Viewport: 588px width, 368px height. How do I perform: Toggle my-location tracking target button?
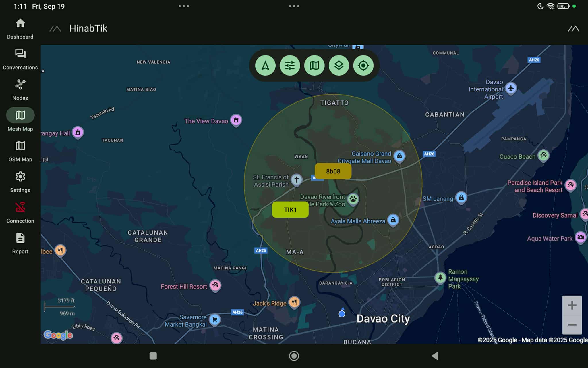[x=363, y=66]
